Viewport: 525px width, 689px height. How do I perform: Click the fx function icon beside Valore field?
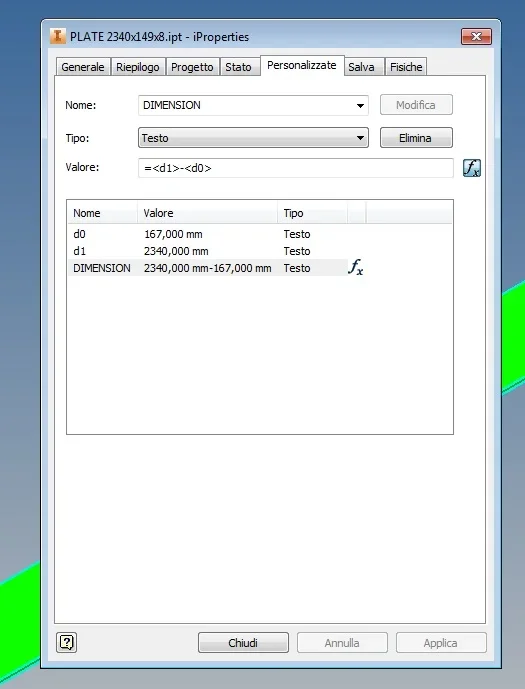click(472, 168)
